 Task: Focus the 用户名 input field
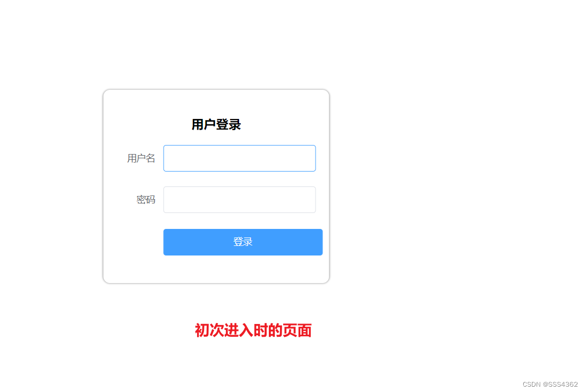pyautogui.click(x=239, y=158)
